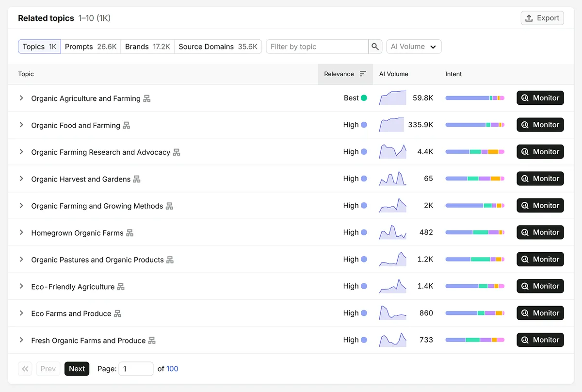Viewport: 582px width, 392px height.
Task: Click the Intent column header
Action: 453,74
